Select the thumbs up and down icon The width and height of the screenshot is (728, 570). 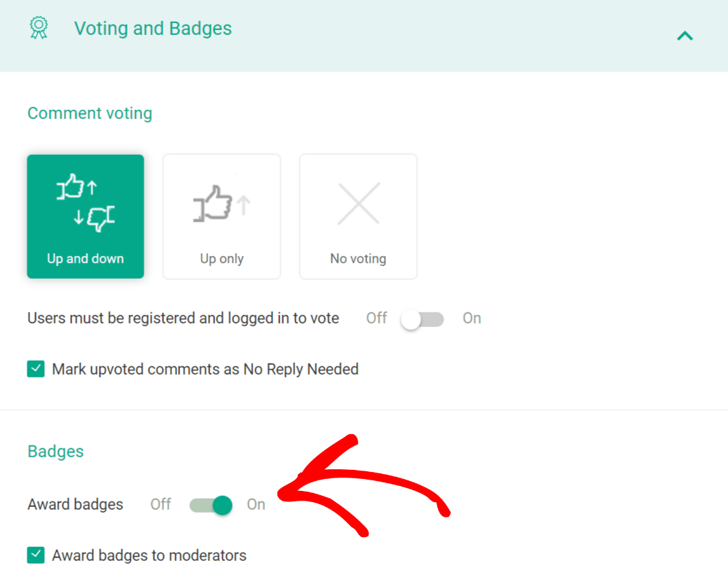(x=85, y=205)
